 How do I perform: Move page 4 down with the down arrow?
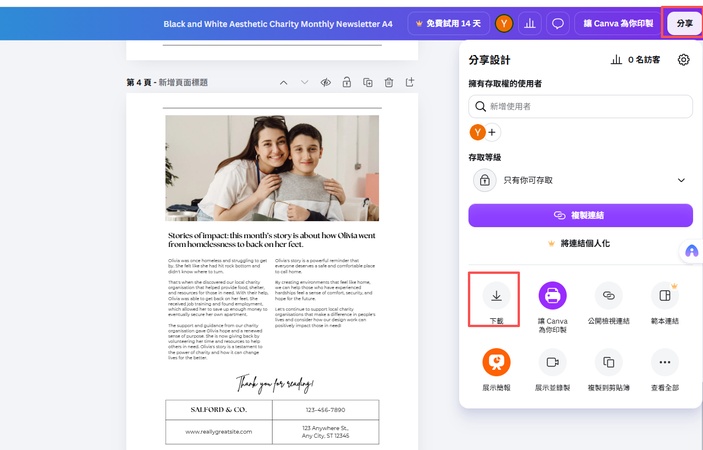[305, 82]
